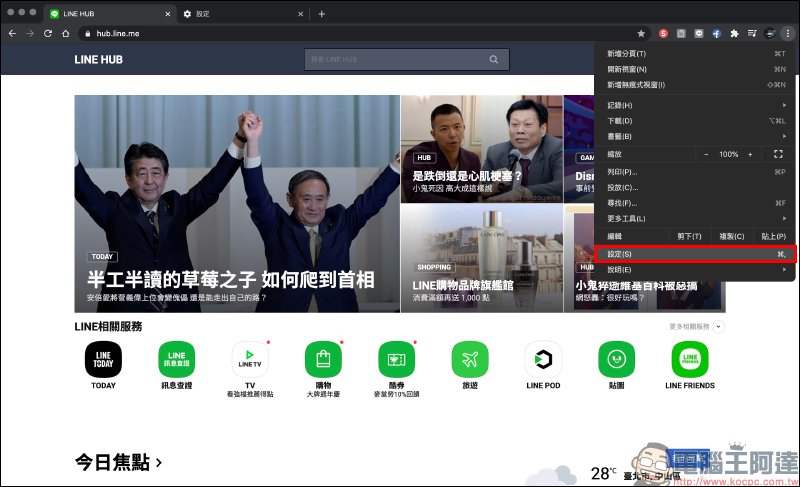The image size is (800, 487).
Task: Bookmark page with the star icon
Action: pyautogui.click(x=641, y=34)
